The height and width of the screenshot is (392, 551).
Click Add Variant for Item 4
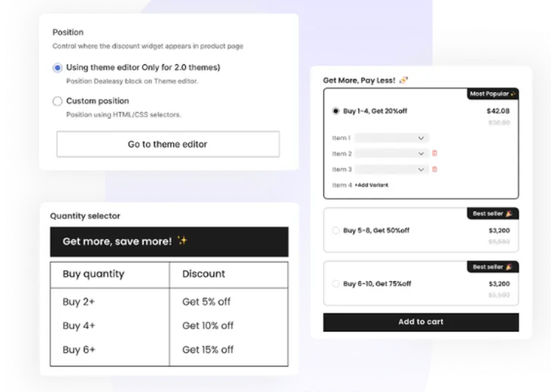pyautogui.click(x=371, y=185)
